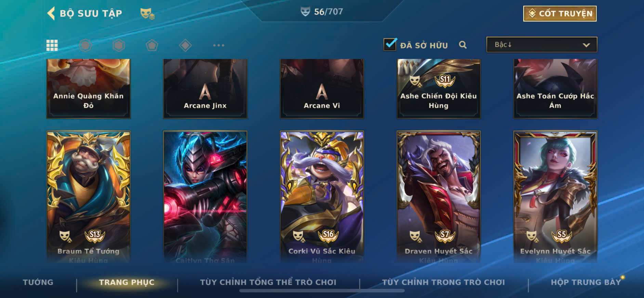Filter by pentagon rarity tier icon
This screenshot has height=298, width=644.
pos(152,45)
